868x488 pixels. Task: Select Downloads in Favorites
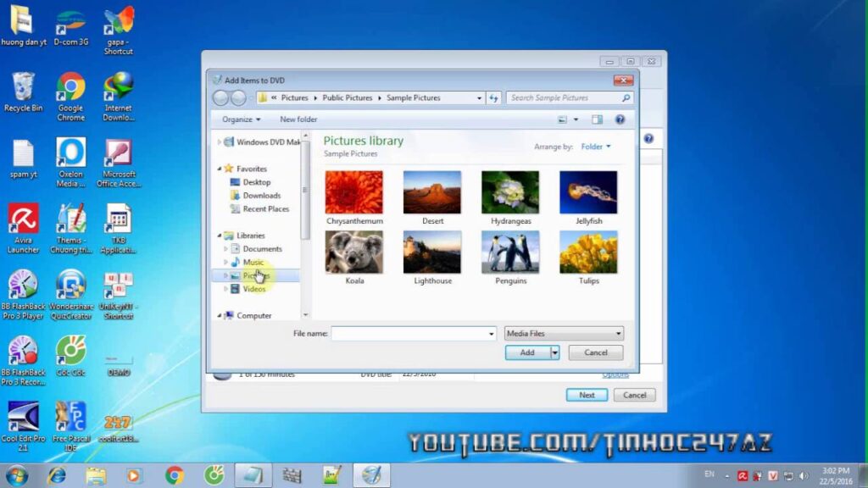pos(261,196)
